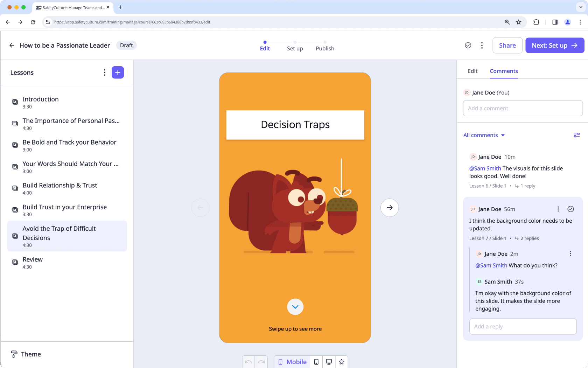This screenshot has width=588, height=368.
Task: Click the swipe-up chevron on the slide
Action: (295, 307)
